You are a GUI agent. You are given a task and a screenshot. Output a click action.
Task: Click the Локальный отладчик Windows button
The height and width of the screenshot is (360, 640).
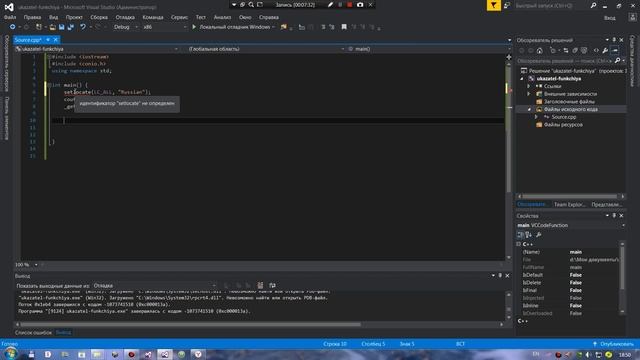(233, 27)
